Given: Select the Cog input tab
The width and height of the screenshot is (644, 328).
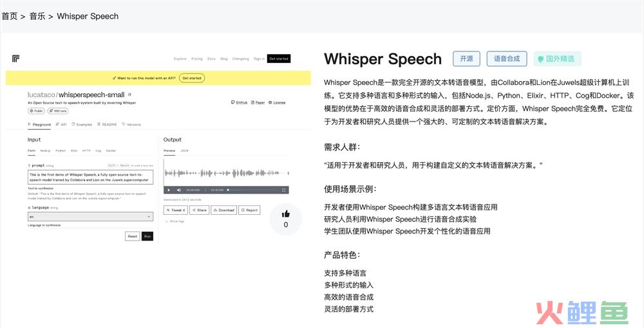Looking at the screenshot, I should point(98,150).
